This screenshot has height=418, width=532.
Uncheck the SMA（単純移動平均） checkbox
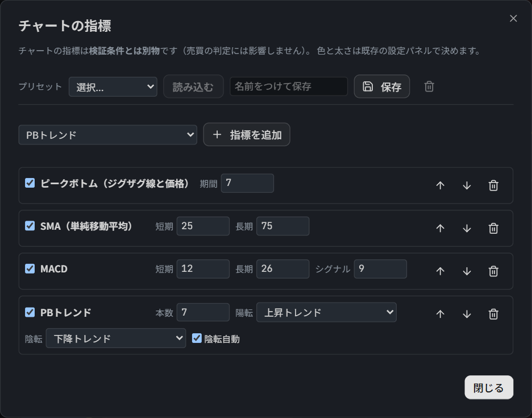point(30,226)
